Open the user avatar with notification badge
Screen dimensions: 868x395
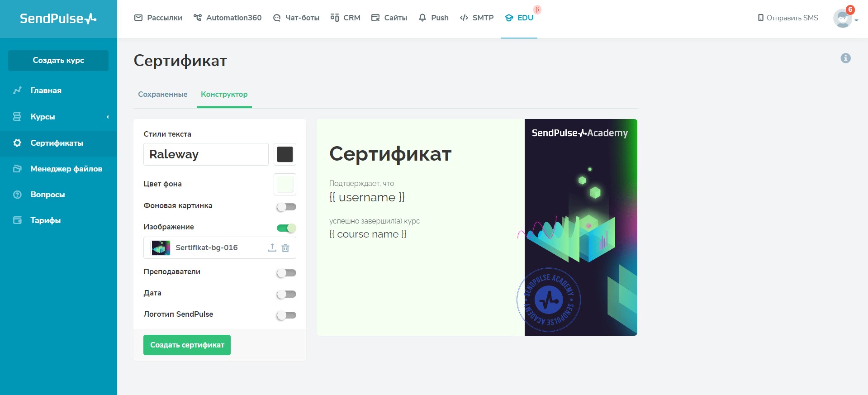[842, 18]
